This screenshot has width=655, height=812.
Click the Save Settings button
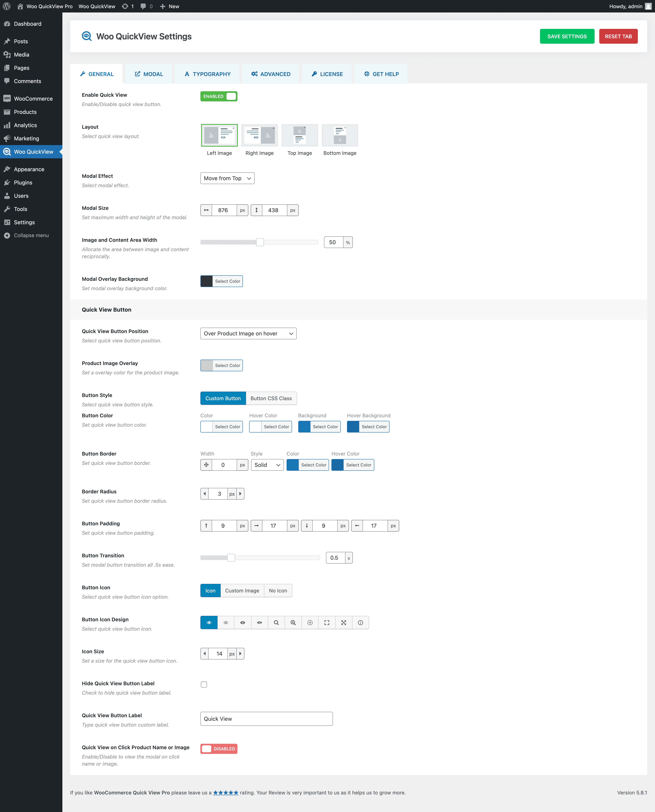567,36
